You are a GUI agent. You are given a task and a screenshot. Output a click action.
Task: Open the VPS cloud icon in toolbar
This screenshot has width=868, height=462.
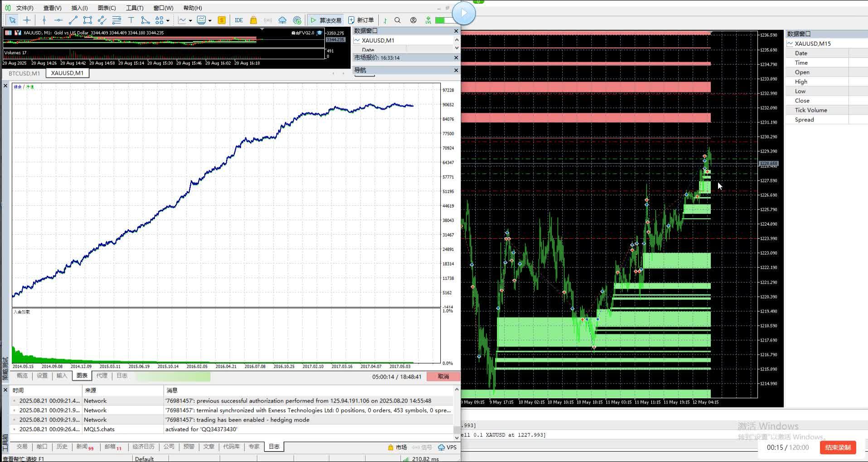pyautogui.click(x=282, y=20)
